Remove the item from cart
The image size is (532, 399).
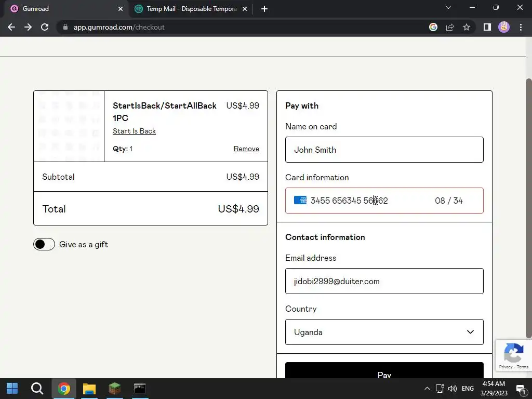246,149
